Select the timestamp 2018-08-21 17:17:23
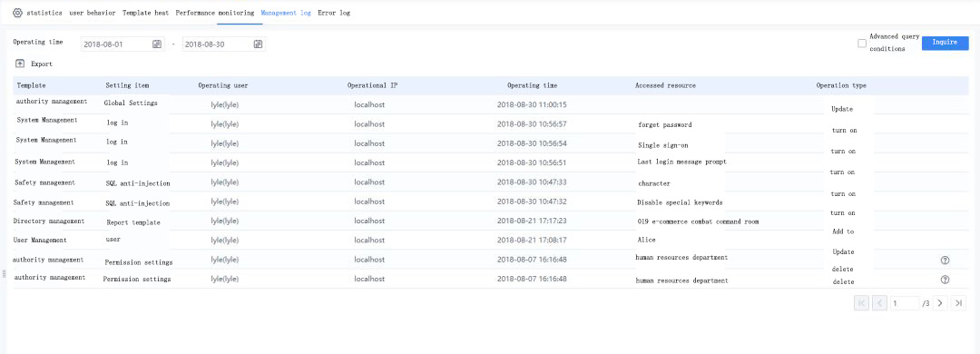This screenshot has height=354, width=980. (532, 221)
